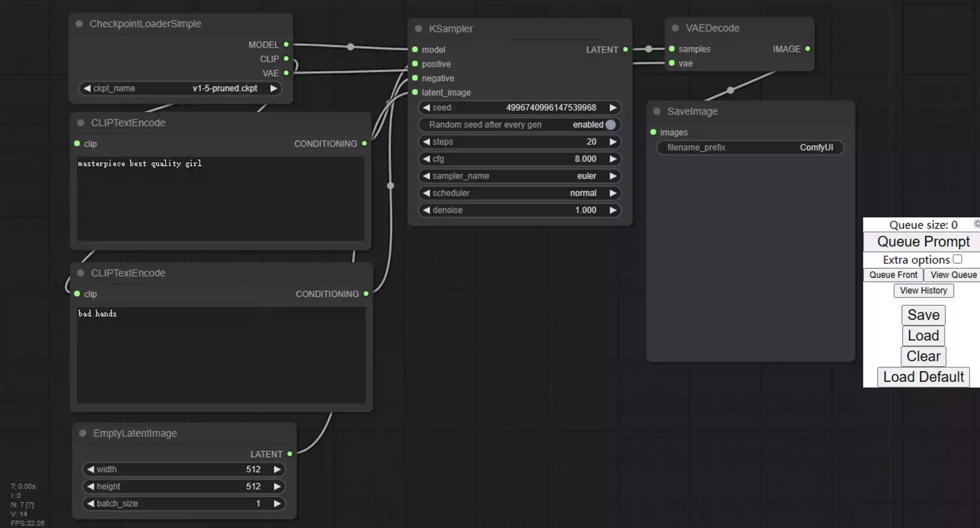Expand scheduler next arrow selector
The height and width of the screenshot is (528, 980).
(612, 192)
